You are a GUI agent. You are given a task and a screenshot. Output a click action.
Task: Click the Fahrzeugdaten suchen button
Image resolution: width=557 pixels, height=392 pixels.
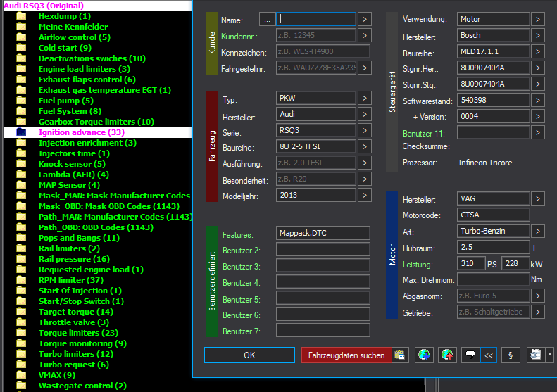[346, 355]
